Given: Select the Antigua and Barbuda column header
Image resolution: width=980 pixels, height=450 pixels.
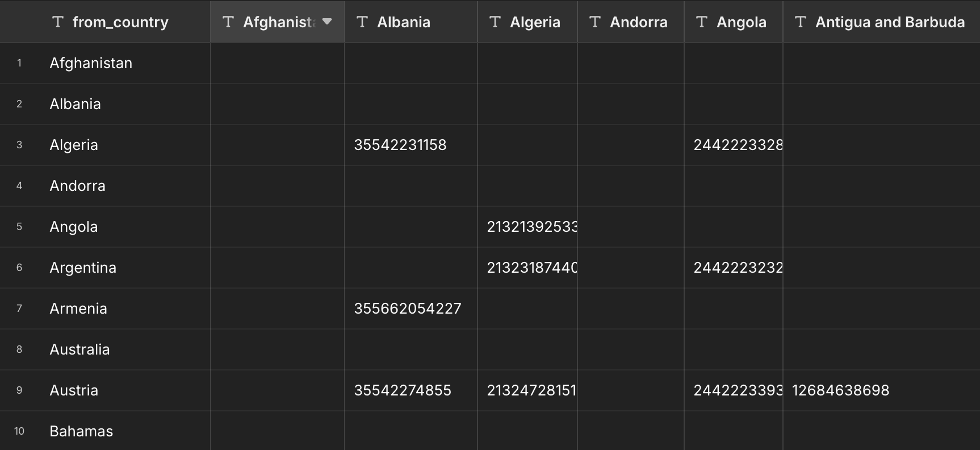Looking at the screenshot, I should [882, 22].
